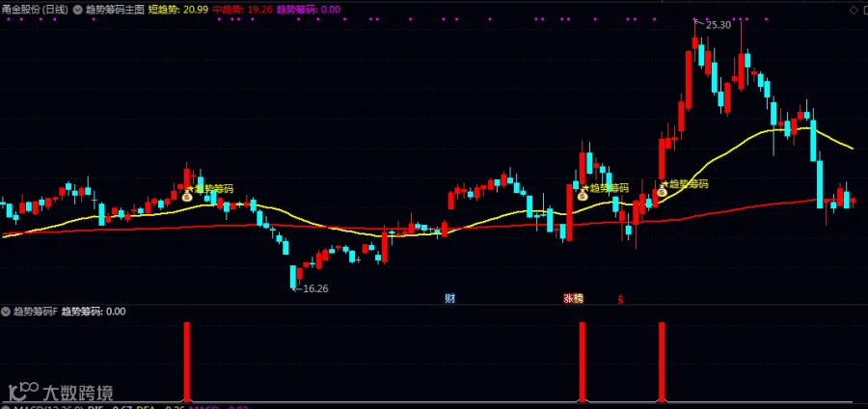Image resolution: width=868 pixels, height=409 pixels.
Task: Click the earliest red signal bar in 趋势筹码F panel
Action: click(x=187, y=362)
